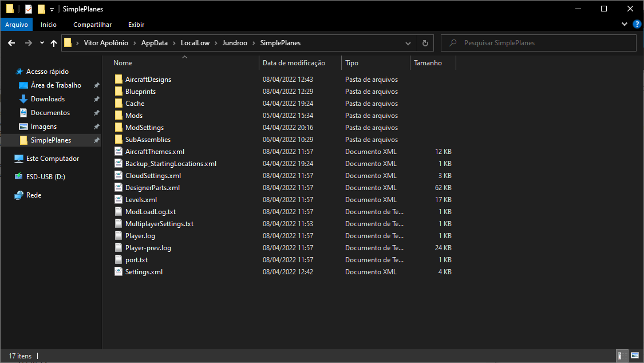Open Downloads in the navigation pane
The image size is (644, 363).
click(x=48, y=99)
